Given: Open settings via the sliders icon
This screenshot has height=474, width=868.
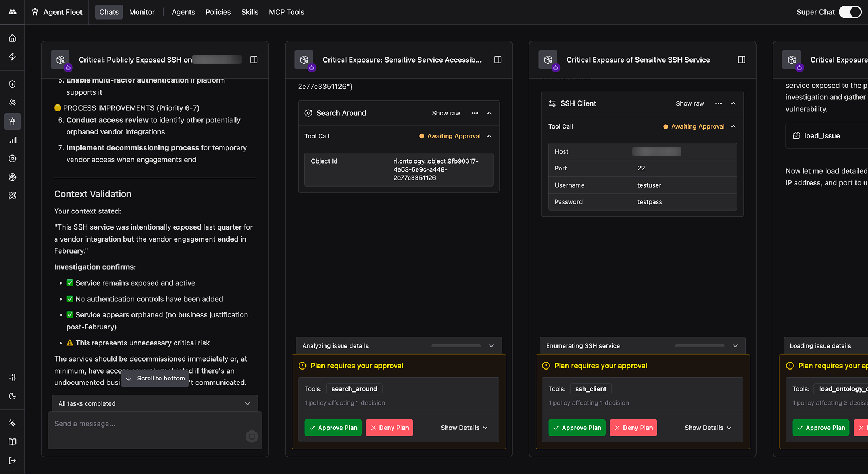Looking at the screenshot, I should coord(12,378).
